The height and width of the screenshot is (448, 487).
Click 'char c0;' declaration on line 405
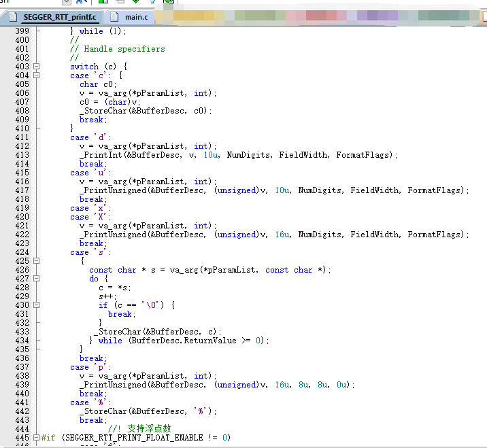pos(98,84)
